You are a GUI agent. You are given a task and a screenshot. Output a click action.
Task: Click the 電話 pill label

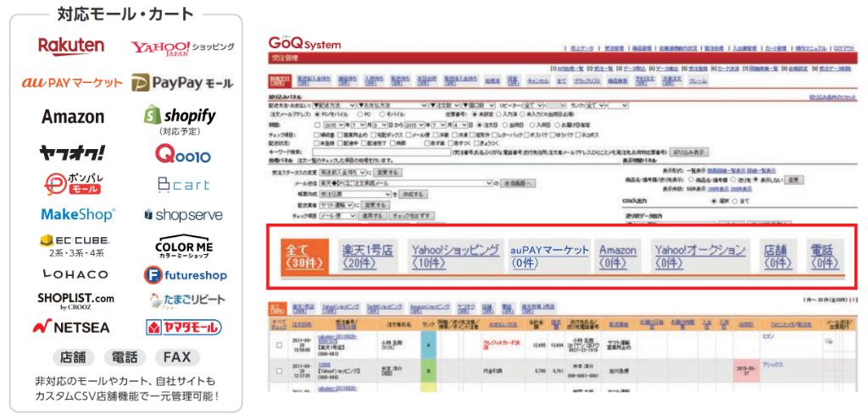(125, 357)
